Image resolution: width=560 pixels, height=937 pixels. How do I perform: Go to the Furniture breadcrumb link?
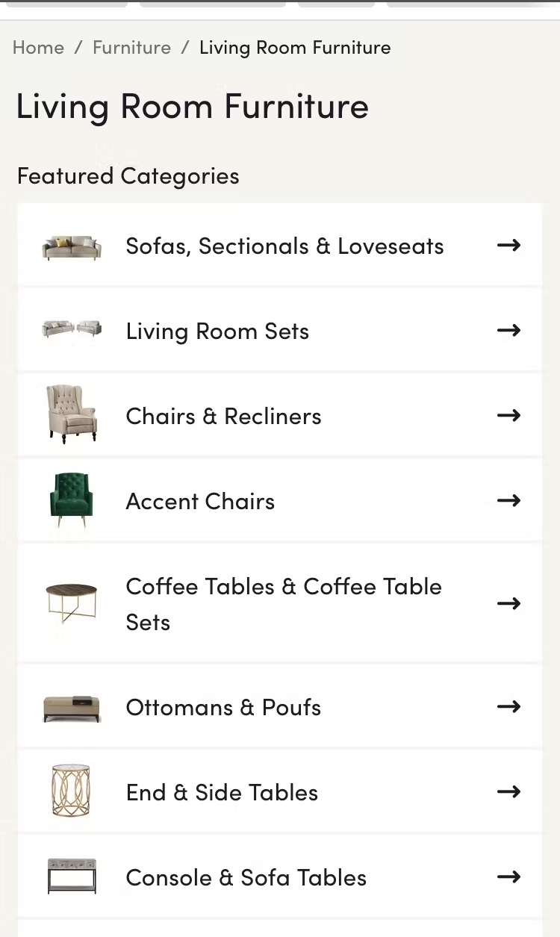click(x=131, y=48)
